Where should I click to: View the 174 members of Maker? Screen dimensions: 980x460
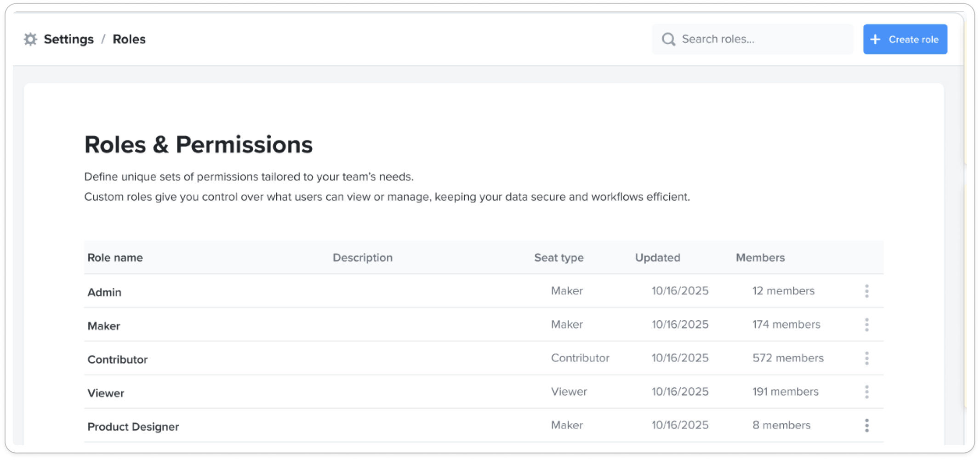pyautogui.click(x=786, y=324)
